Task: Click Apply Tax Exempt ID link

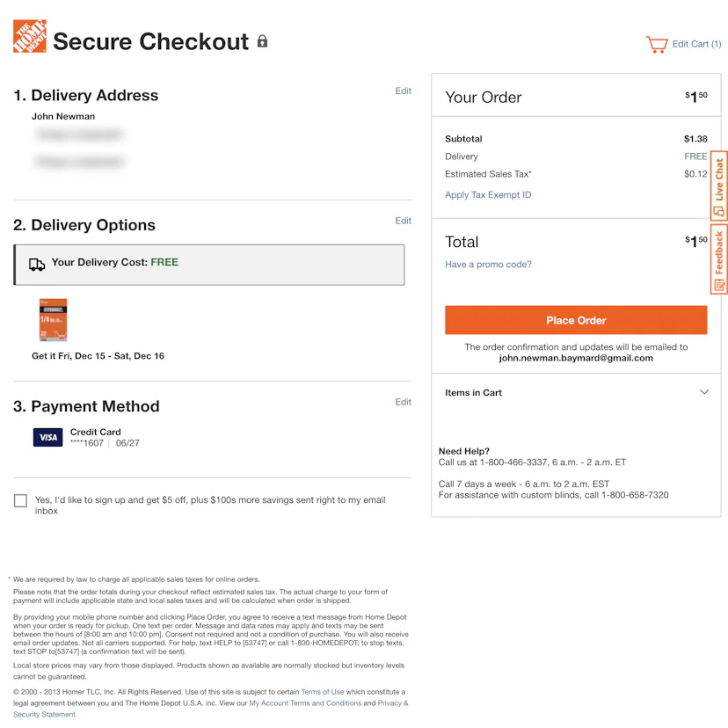Action: (488, 195)
